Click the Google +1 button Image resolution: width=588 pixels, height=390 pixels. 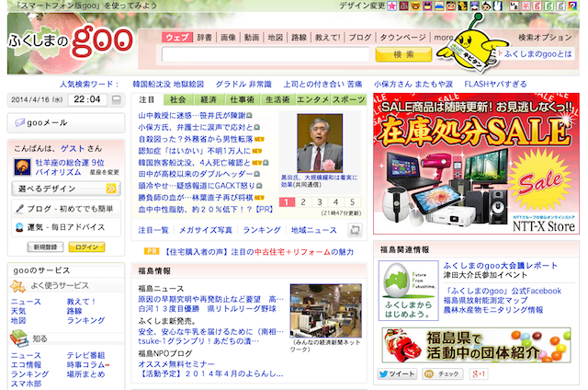coord(479,373)
